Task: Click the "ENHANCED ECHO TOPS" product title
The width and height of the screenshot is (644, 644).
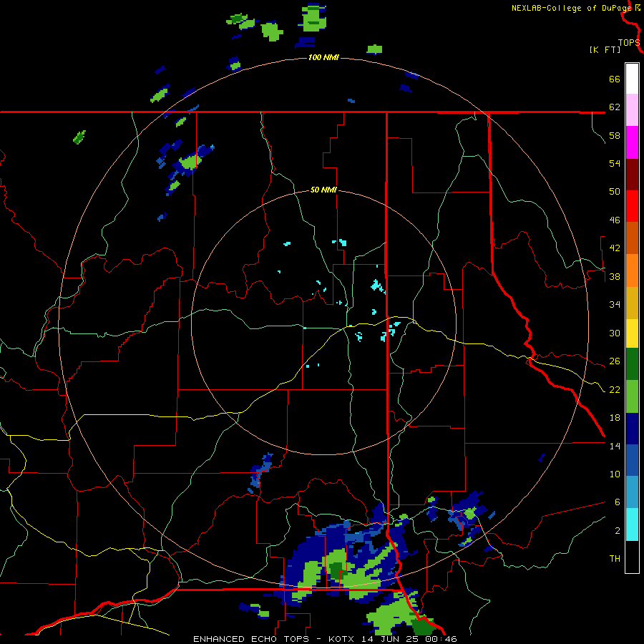Action: [251, 639]
